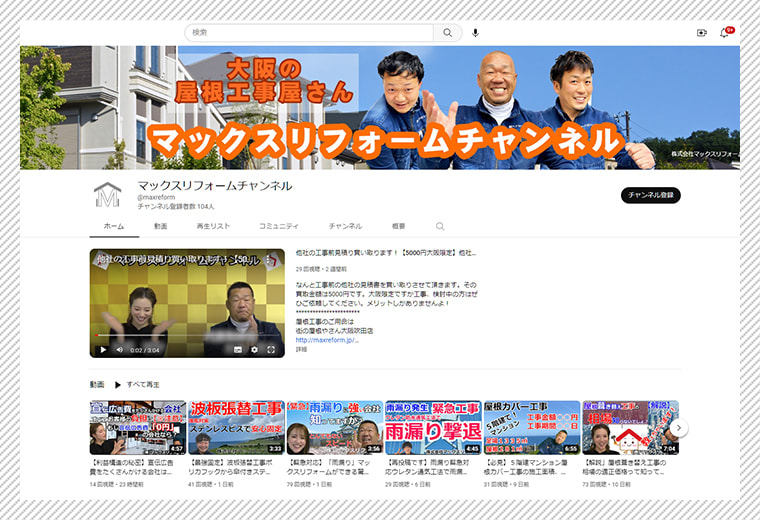Click the search magnifier button
The height and width of the screenshot is (520, 760).
point(447,33)
